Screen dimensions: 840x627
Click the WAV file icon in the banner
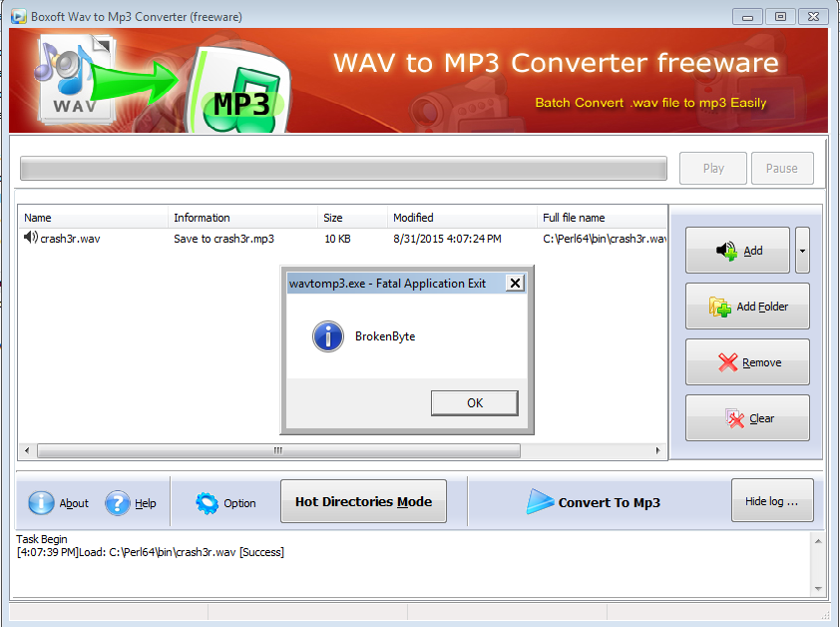click(74, 78)
